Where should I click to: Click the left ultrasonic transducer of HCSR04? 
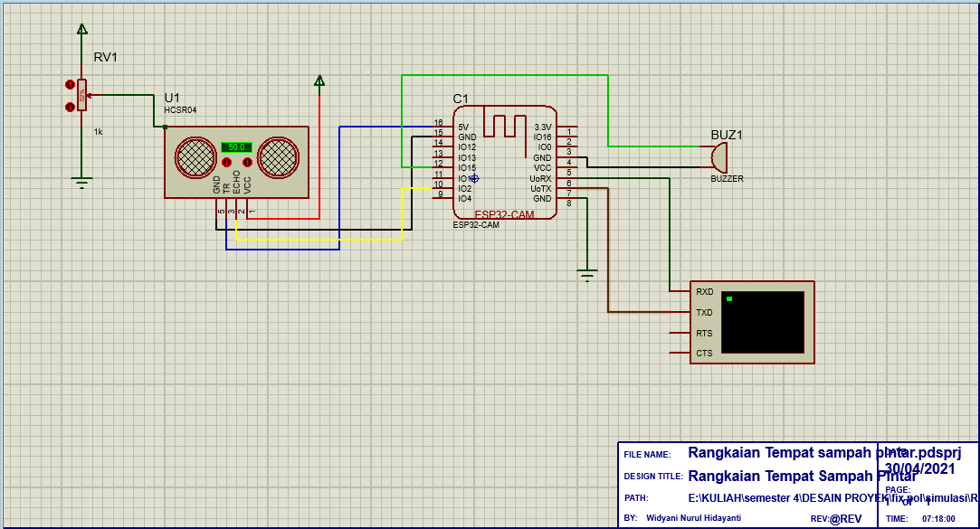pos(195,157)
